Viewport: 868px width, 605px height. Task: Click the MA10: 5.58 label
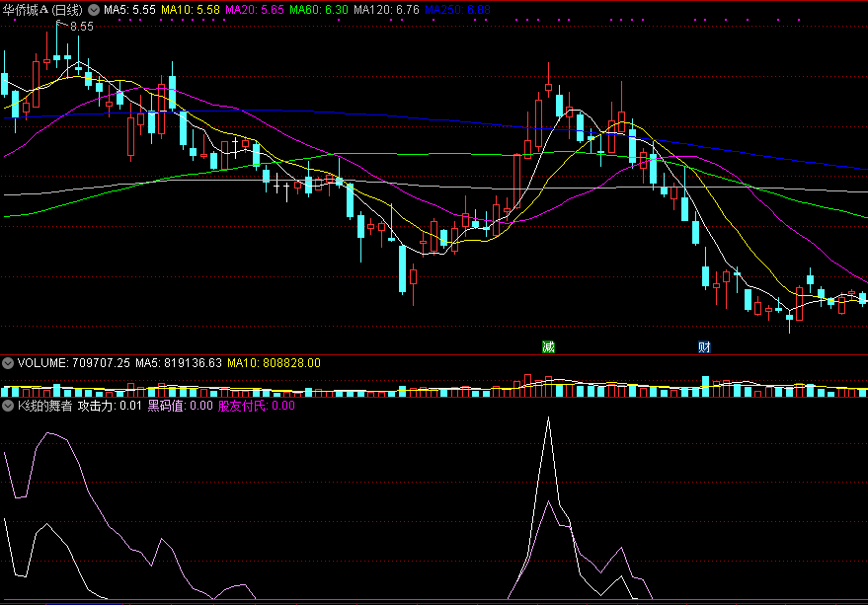pos(191,10)
